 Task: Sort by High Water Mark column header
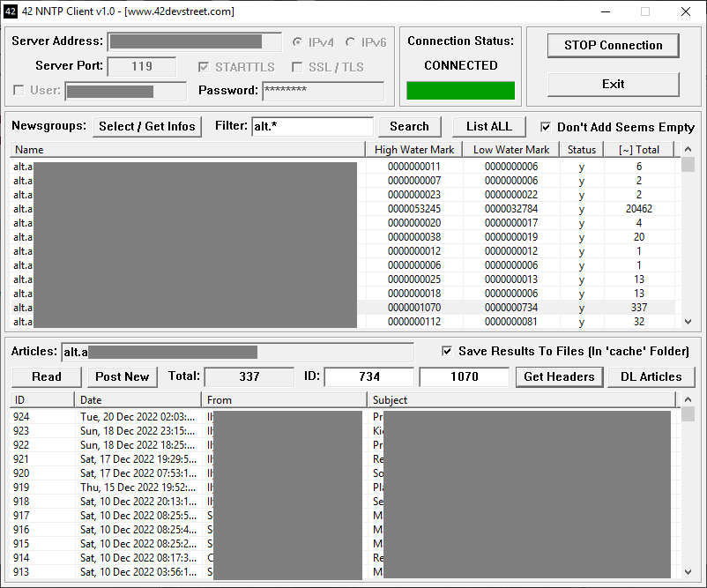pos(414,150)
